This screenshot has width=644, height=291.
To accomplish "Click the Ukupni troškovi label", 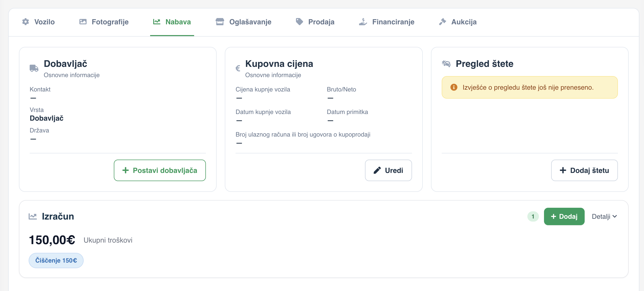I will coord(108,240).
